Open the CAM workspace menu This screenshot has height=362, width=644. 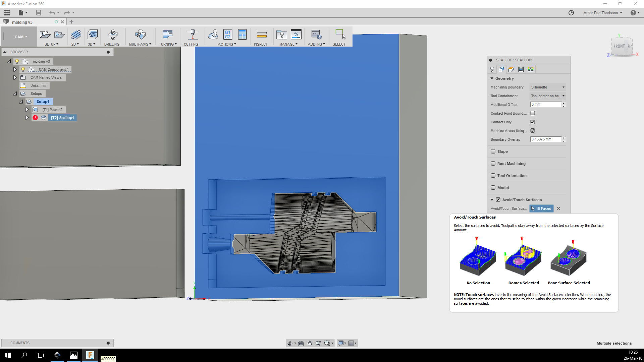(x=20, y=37)
